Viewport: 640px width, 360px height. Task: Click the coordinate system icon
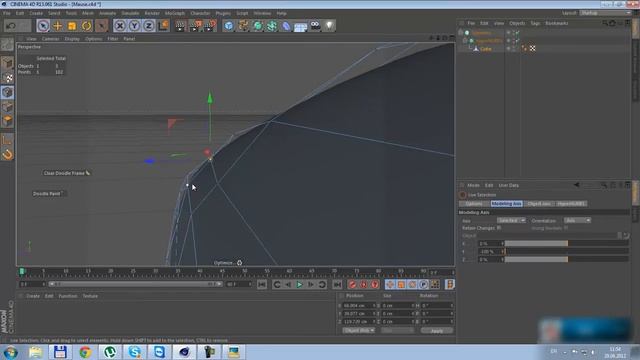tap(163, 26)
